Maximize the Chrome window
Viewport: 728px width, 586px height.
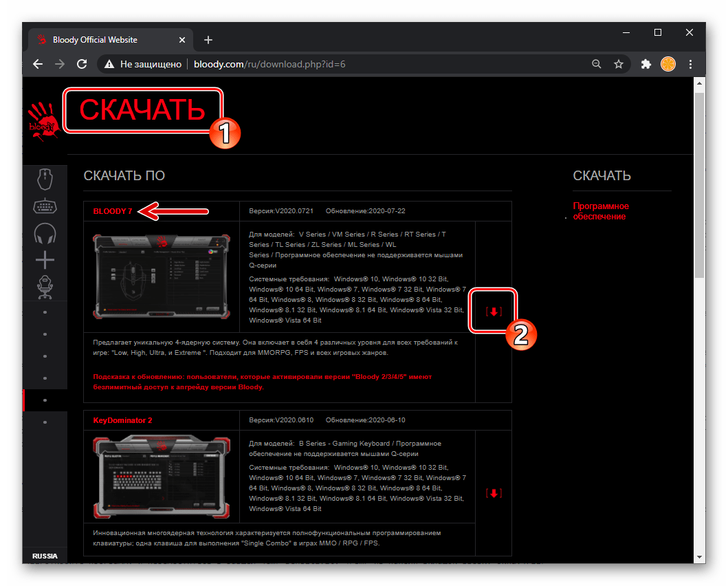coord(657,32)
